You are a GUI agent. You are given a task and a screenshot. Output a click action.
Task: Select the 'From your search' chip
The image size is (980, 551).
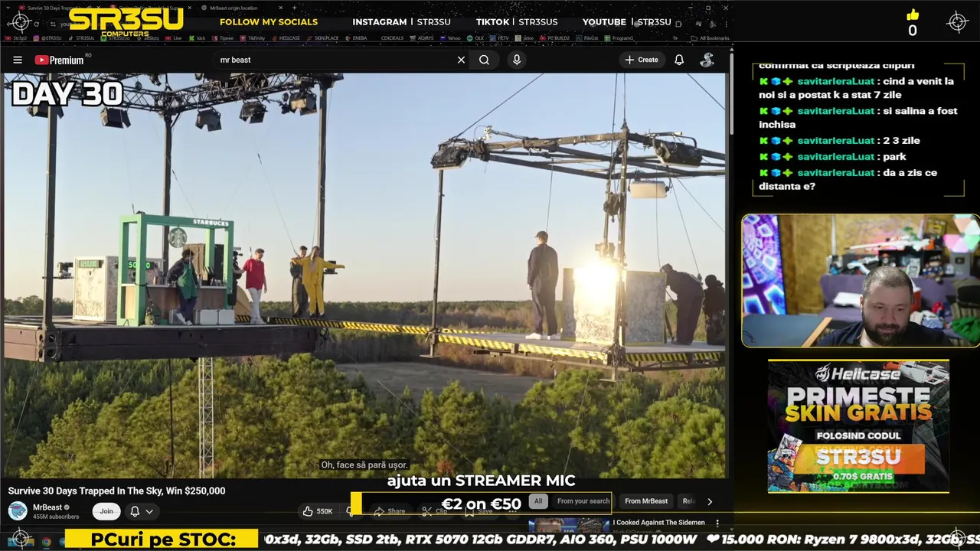pos(583,501)
